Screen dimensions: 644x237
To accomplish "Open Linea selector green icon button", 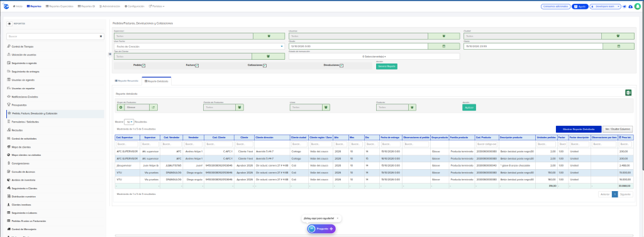I will coord(326,107).
